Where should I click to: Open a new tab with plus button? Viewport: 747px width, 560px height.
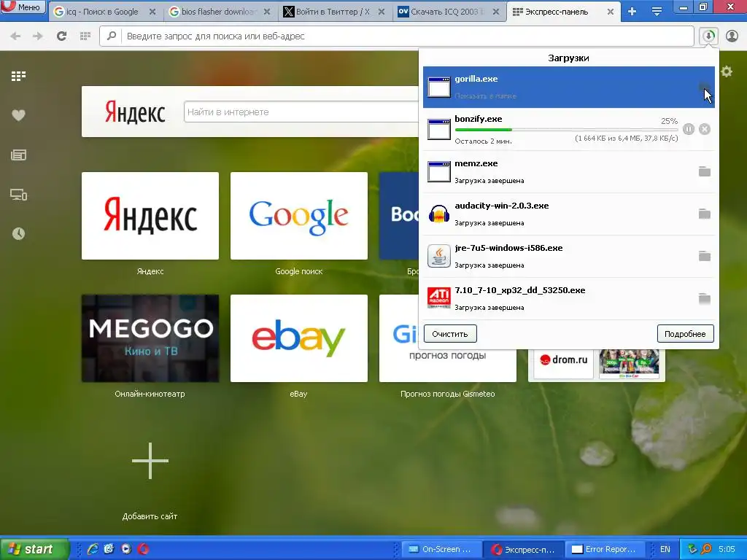tap(632, 12)
